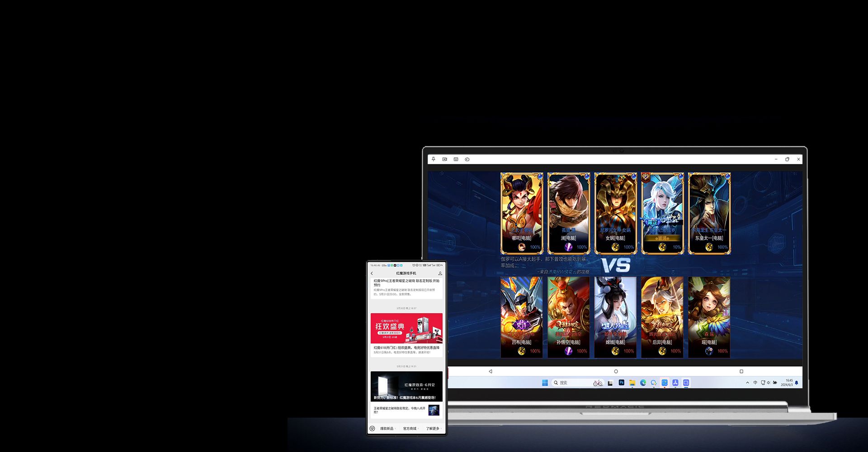Go back in phone chat via arrow
This screenshot has width=868, height=452.
coord(372,273)
